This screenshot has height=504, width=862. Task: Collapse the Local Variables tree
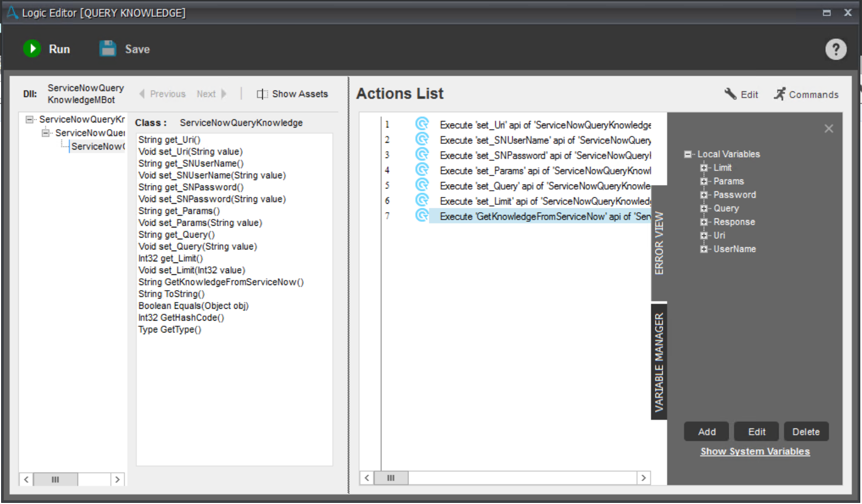[x=687, y=154]
